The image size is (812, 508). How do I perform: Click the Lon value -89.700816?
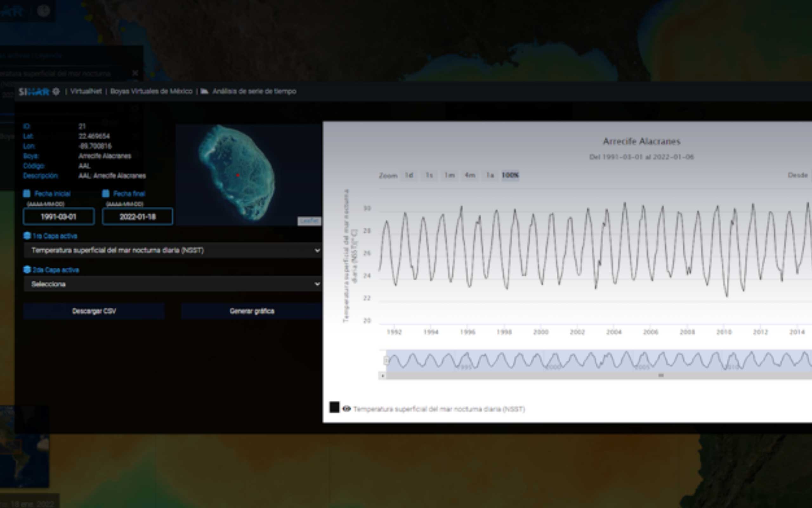pyautogui.click(x=95, y=146)
